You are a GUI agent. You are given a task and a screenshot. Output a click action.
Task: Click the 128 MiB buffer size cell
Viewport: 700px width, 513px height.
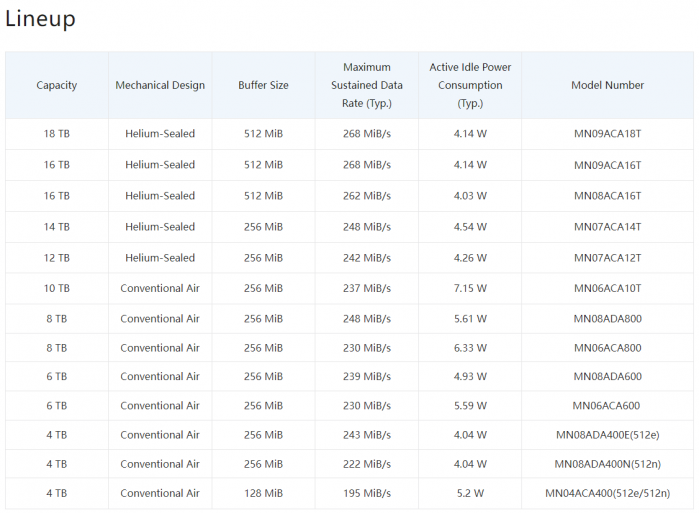click(263, 493)
